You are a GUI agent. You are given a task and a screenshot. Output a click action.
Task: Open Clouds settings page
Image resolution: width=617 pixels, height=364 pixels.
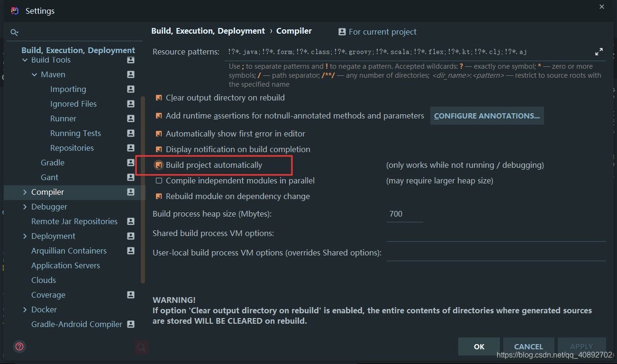44,280
